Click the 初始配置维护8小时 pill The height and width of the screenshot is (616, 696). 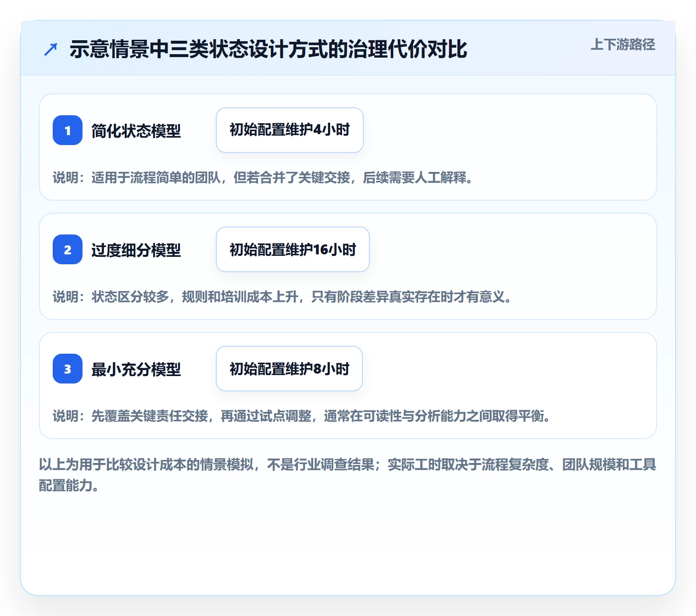[x=289, y=369]
